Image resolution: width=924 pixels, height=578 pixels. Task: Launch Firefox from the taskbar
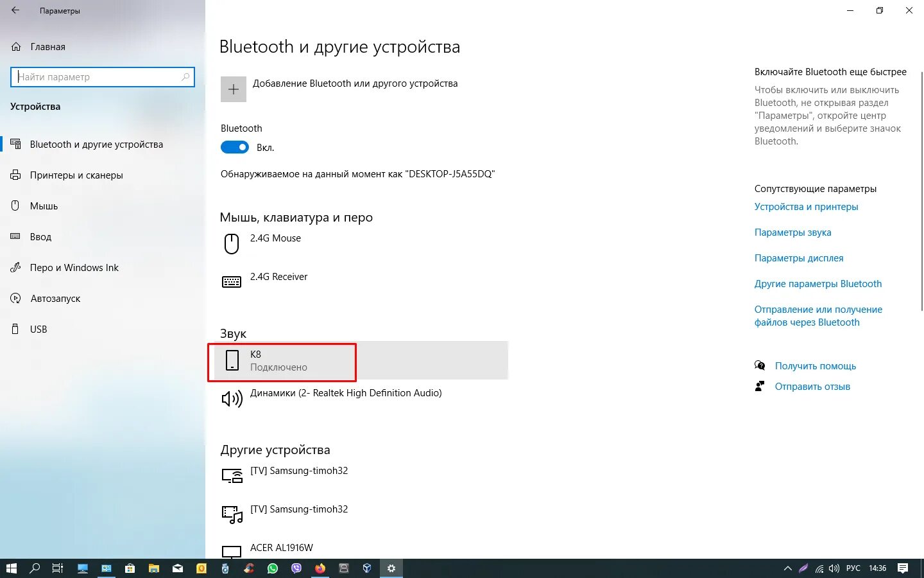(x=320, y=568)
